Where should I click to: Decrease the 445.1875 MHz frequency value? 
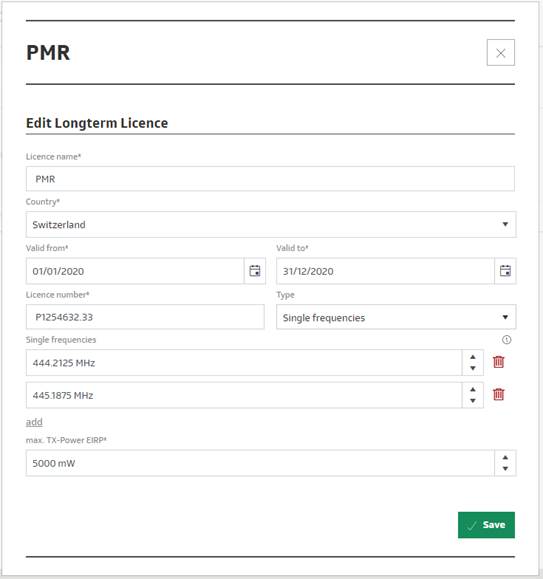click(472, 401)
